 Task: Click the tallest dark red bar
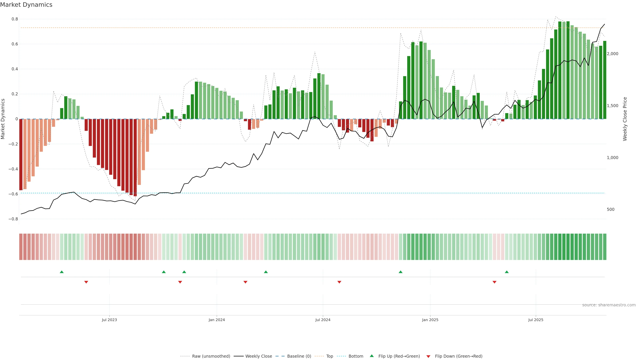pos(135,157)
